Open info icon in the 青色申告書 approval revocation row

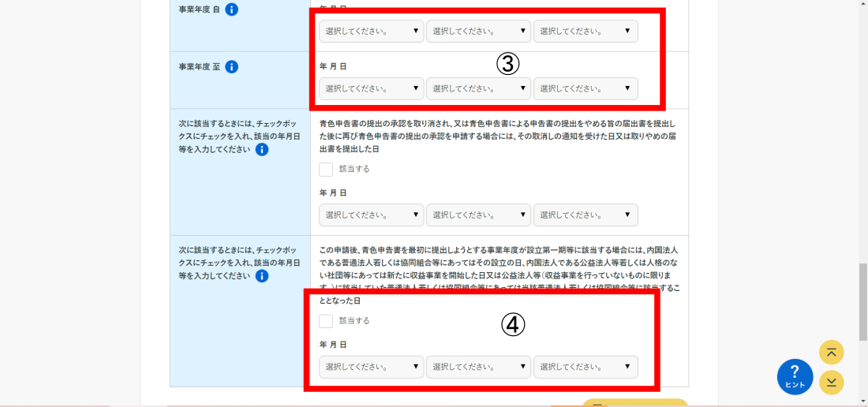point(262,150)
